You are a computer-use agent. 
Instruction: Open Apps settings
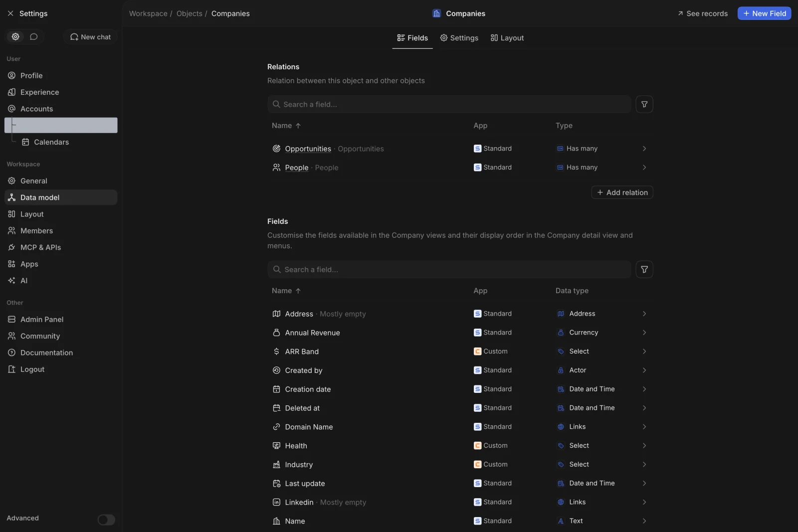tap(61, 264)
